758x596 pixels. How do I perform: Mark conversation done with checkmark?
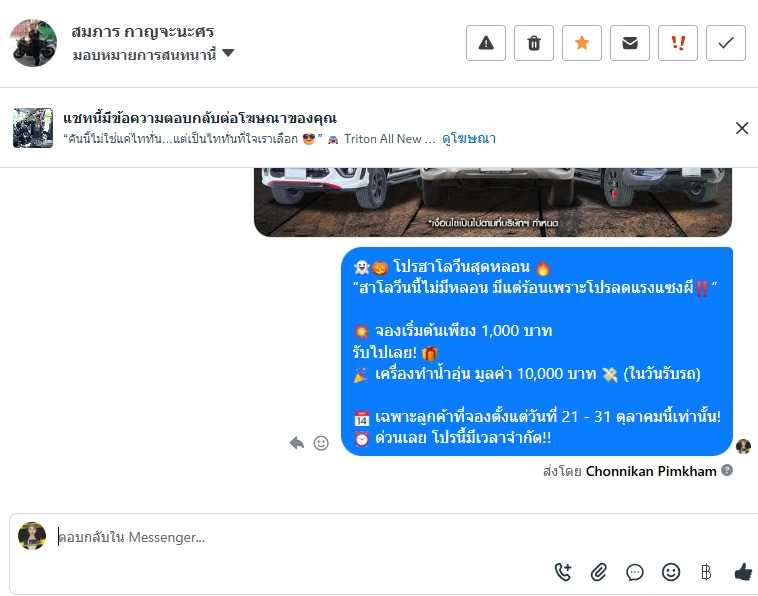[x=726, y=43]
